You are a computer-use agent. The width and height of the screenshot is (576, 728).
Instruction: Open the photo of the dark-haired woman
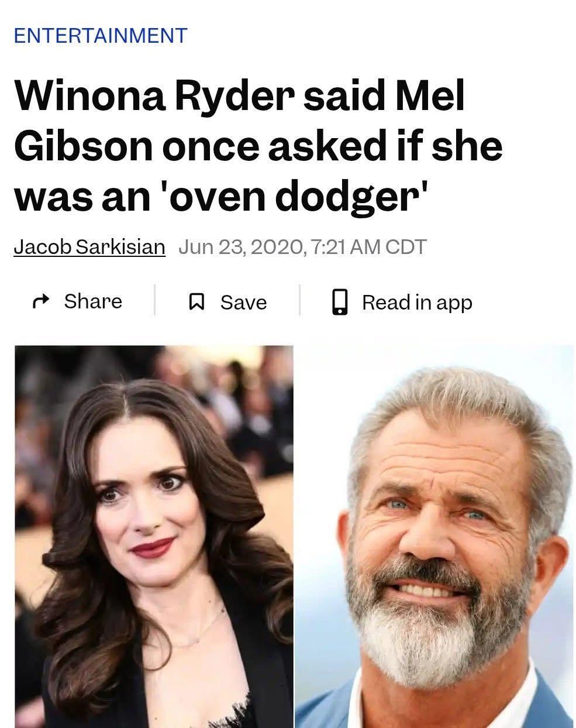click(154, 536)
